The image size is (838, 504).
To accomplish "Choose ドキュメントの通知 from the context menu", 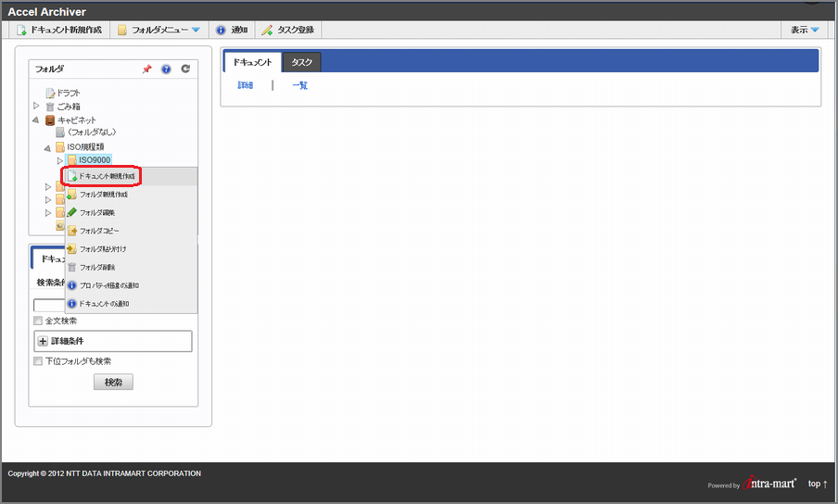I will pyautogui.click(x=131, y=303).
